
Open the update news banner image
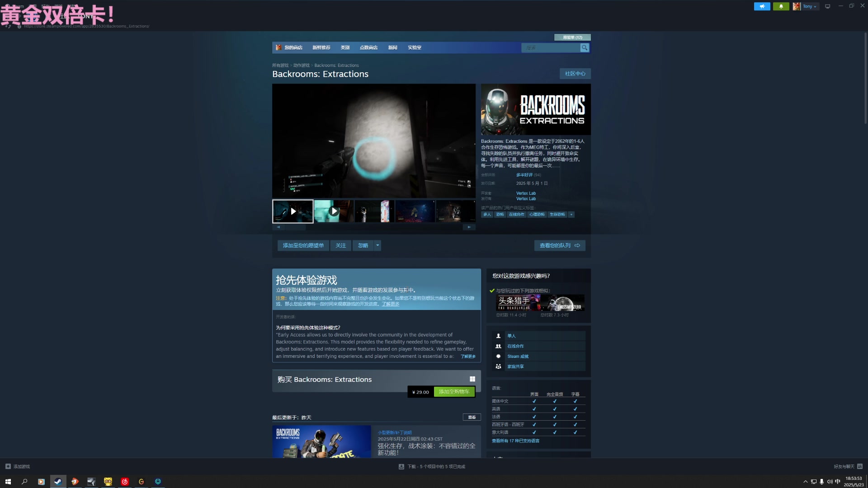pos(321,441)
